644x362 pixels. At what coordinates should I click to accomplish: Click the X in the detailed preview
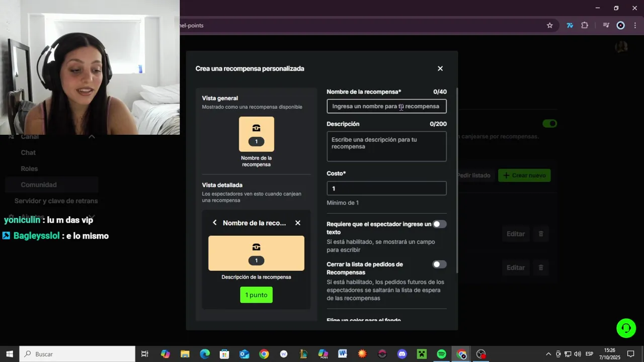[298, 223]
